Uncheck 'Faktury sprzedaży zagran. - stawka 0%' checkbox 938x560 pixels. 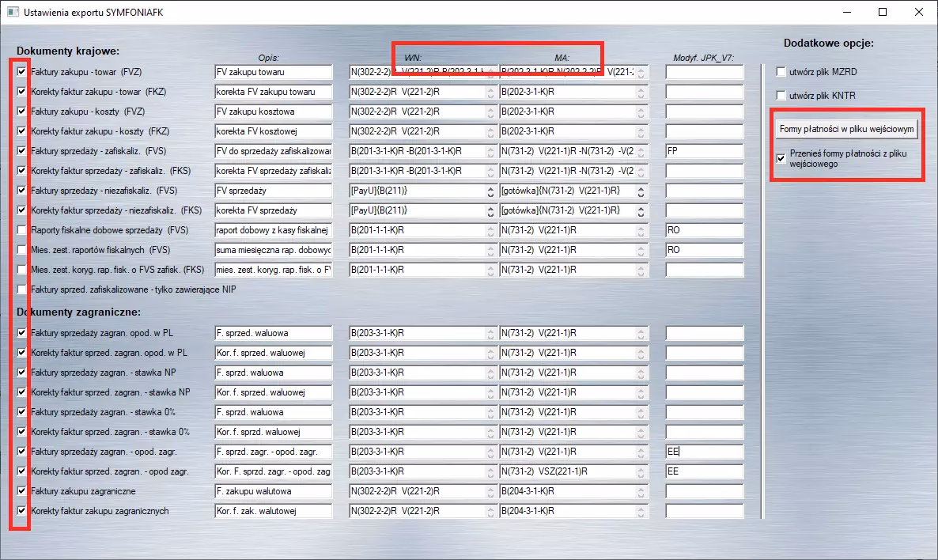[x=22, y=412]
